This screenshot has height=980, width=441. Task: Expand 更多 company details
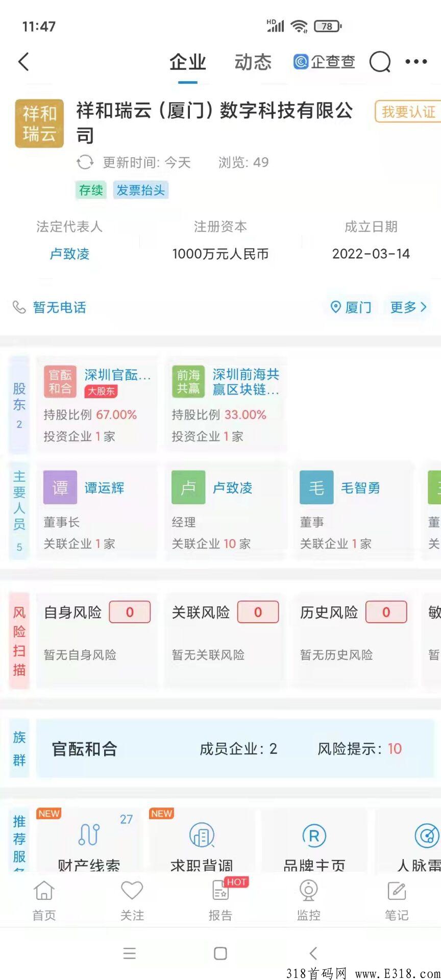tap(408, 307)
